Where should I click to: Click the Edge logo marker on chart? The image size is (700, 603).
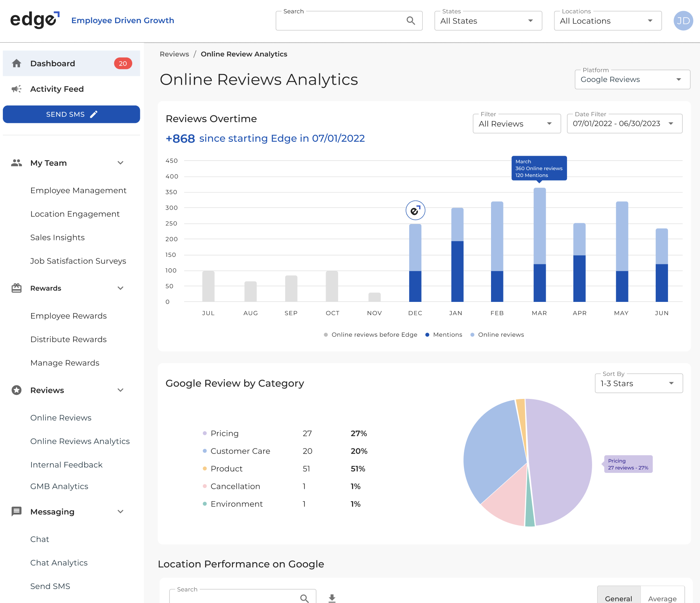tap(415, 210)
